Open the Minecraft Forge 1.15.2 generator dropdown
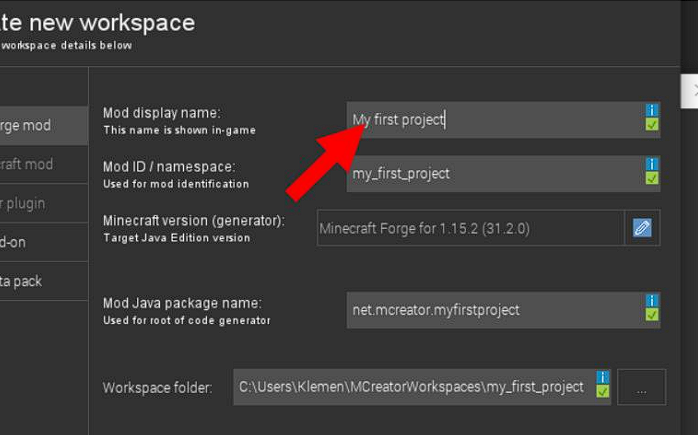Viewport: 698px width, 435px height. click(x=470, y=228)
